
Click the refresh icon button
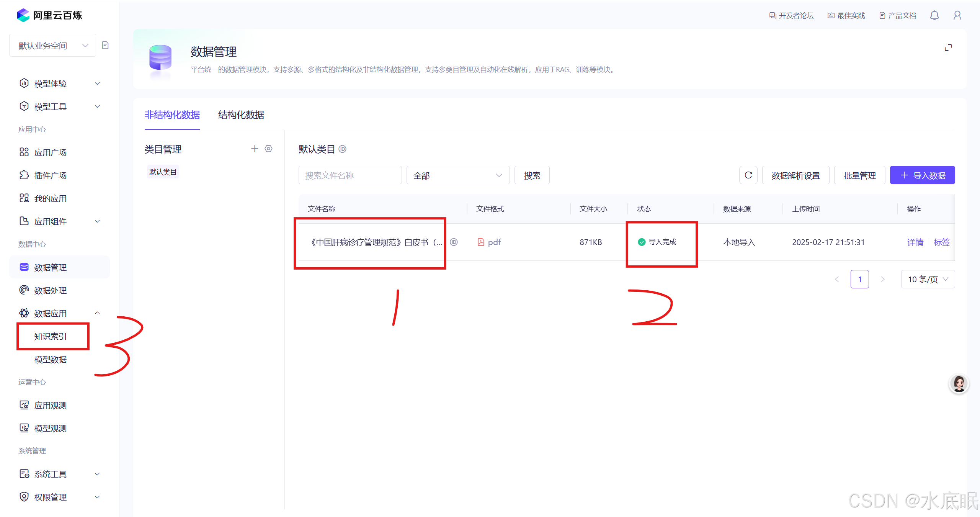(x=748, y=175)
